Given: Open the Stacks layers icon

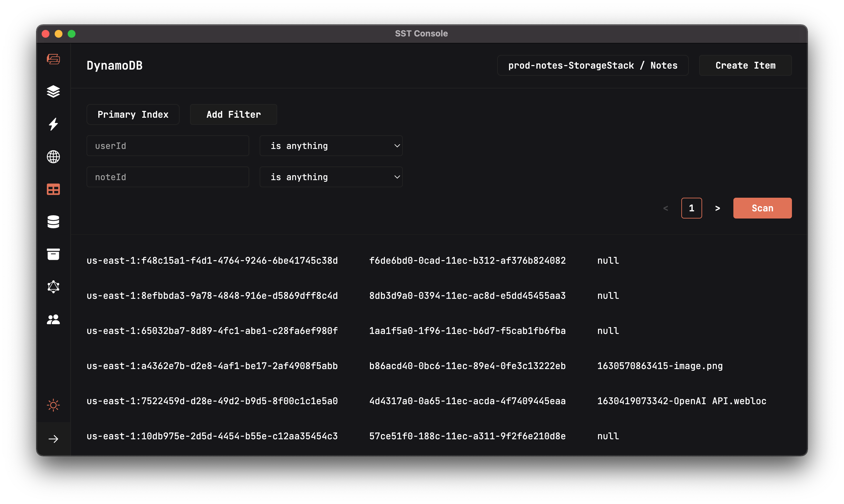Looking at the screenshot, I should click(53, 92).
